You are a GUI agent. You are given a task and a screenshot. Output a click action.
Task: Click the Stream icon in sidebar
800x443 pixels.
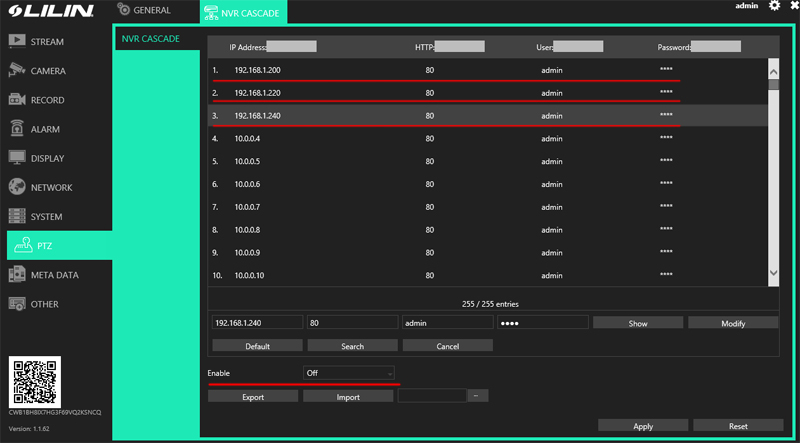pyautogui.click(x=17, y=42)
